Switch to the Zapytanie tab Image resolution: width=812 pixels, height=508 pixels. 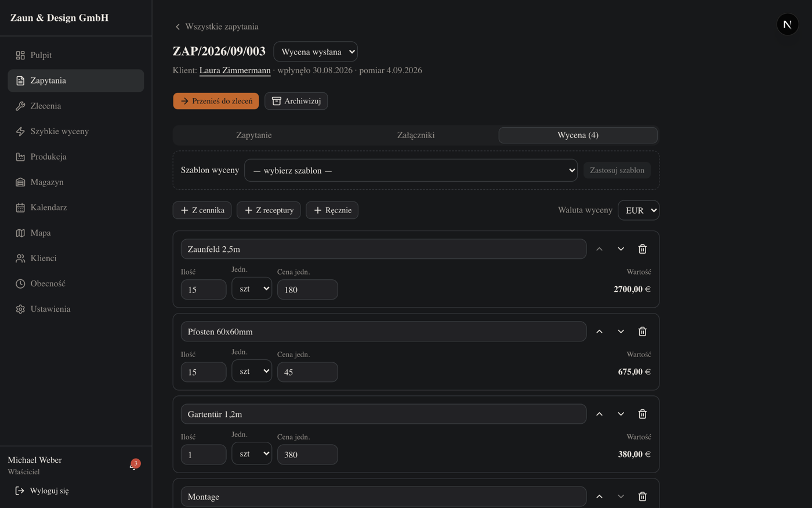pyautogui.click(x=254, y=135)
